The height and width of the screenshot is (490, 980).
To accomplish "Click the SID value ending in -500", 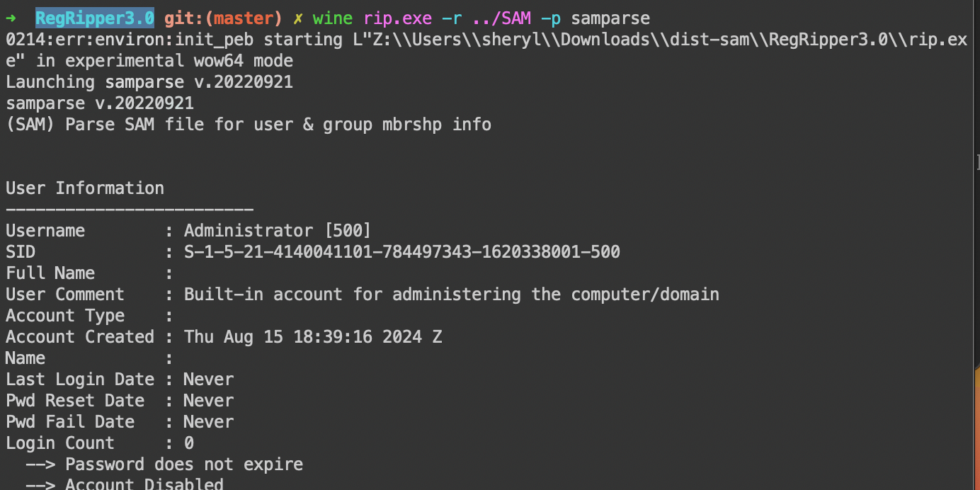I will pyautogui.click(x=402, y=252).
